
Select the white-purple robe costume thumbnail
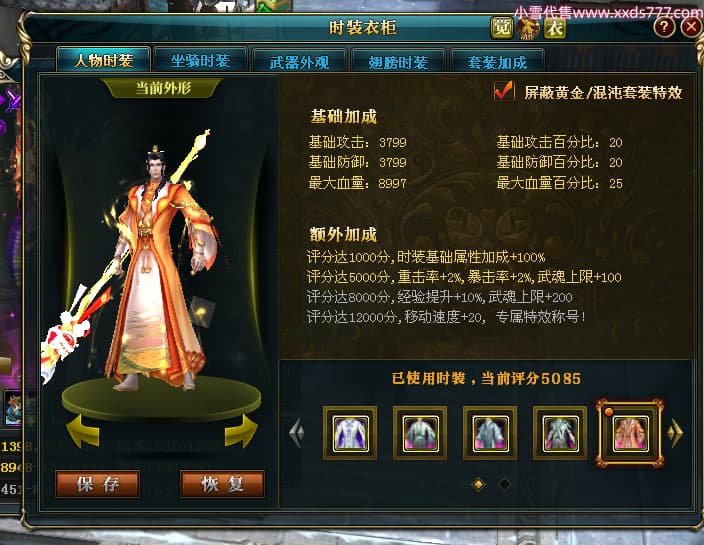pyautogui.click(x=350, y=433)
